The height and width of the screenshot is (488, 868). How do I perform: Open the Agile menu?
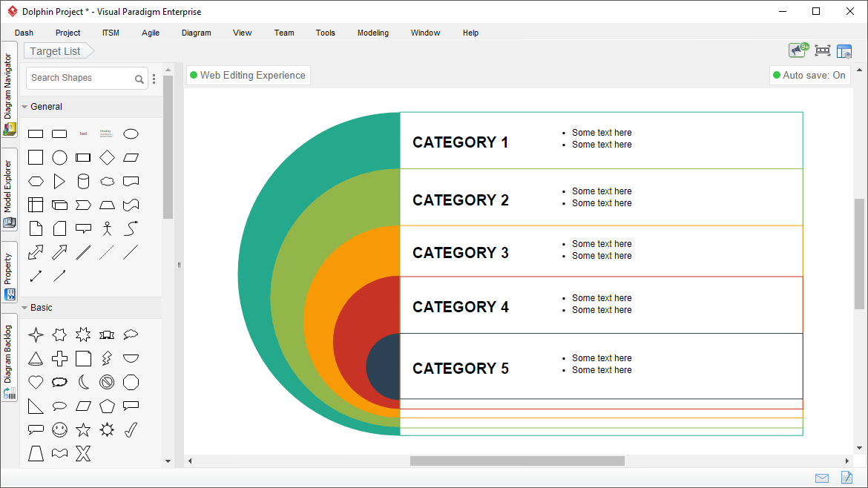[151, 33]
